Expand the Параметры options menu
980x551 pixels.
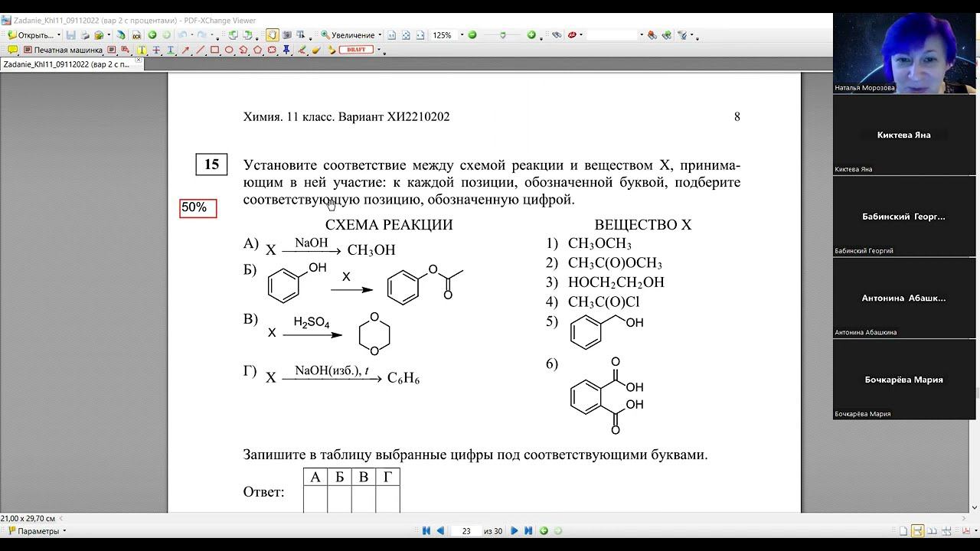[37, 531]
